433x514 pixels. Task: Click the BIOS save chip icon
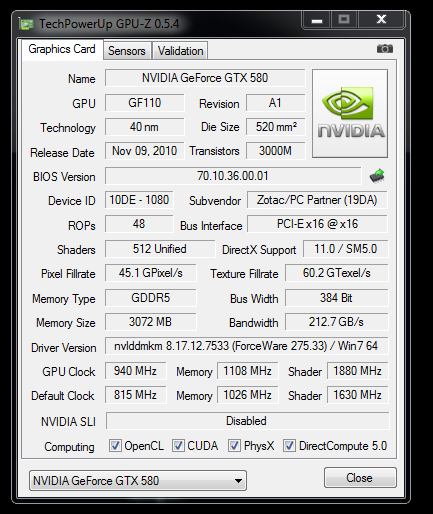pos(377,176)
